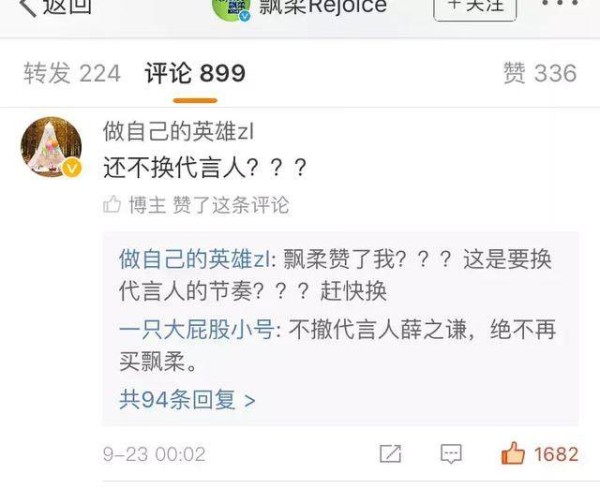Image resolution: width=600 pixels, height=488 pixels.
Task: Open the 做自己的英雄zl username at the comment top
Action: (x=178, y=132)
